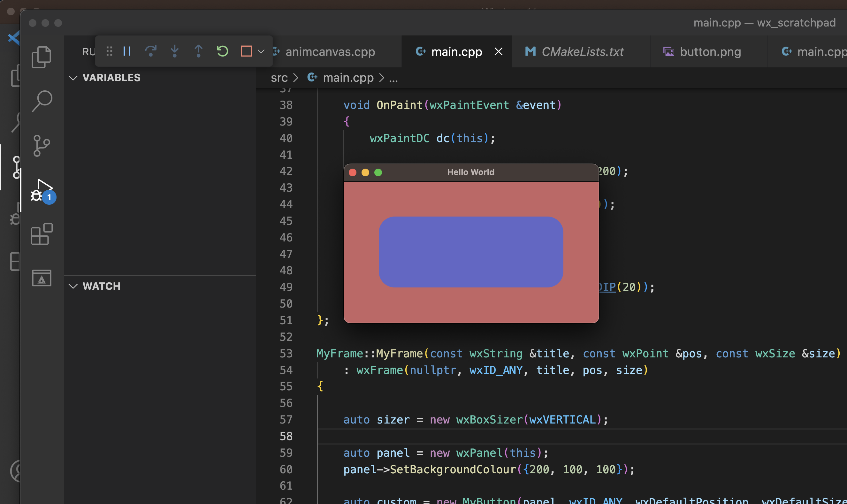Image resolution: width=847 pixels, height=504 pixels.
Task: Pause the running program in the debug toolbar
Action: 127,51
